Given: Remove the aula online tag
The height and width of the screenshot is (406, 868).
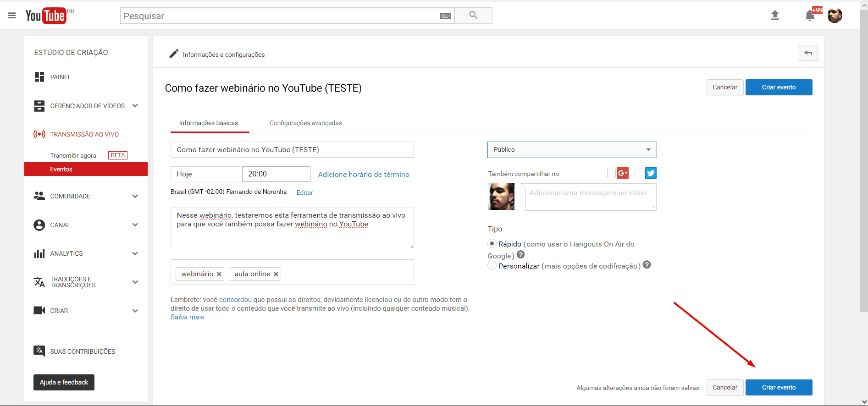Looking at the screenshot, I should click(276, 274).
